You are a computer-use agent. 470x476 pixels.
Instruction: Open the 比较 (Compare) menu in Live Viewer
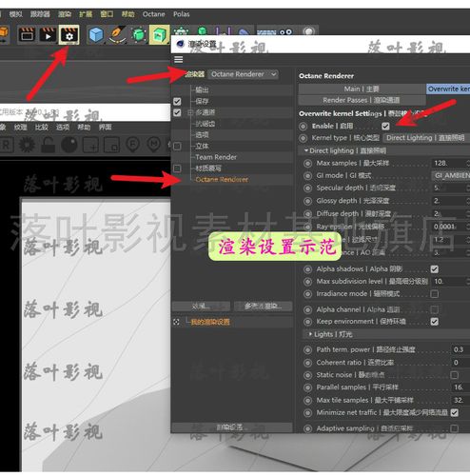coord(41,128)
